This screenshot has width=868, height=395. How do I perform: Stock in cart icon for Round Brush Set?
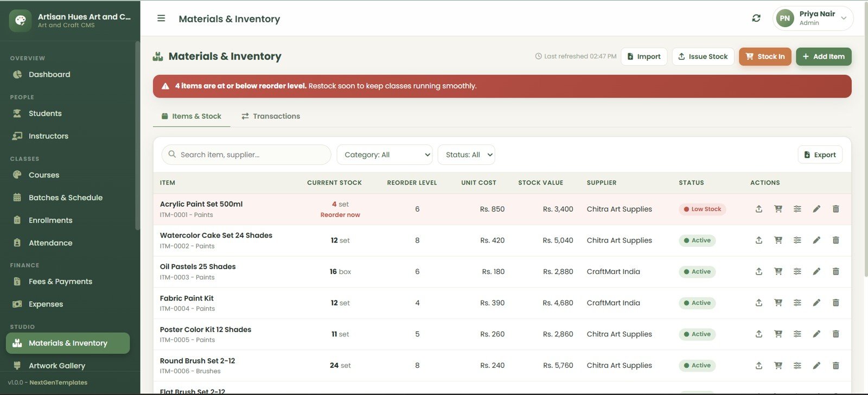(x=778, y=366)
